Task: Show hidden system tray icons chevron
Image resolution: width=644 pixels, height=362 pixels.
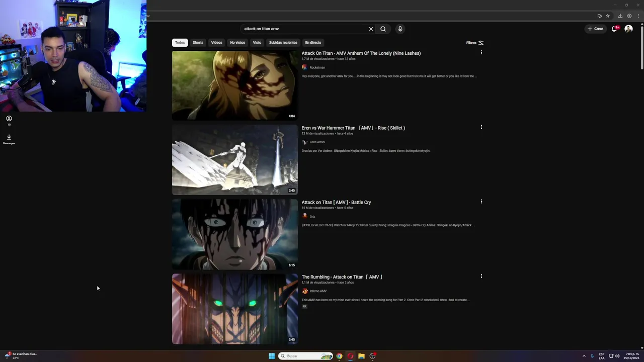Action: pos(584,356)
